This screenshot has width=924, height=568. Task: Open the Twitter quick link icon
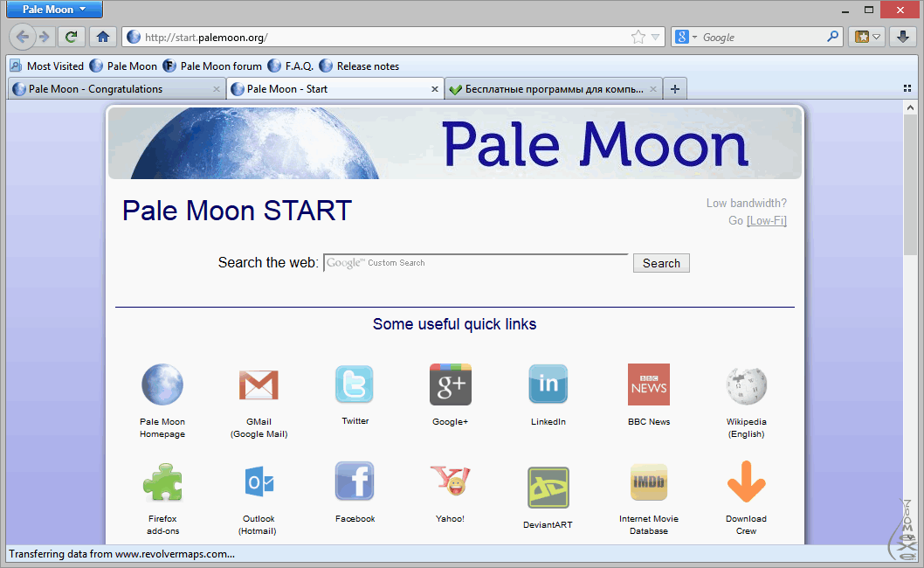point(355,384)
